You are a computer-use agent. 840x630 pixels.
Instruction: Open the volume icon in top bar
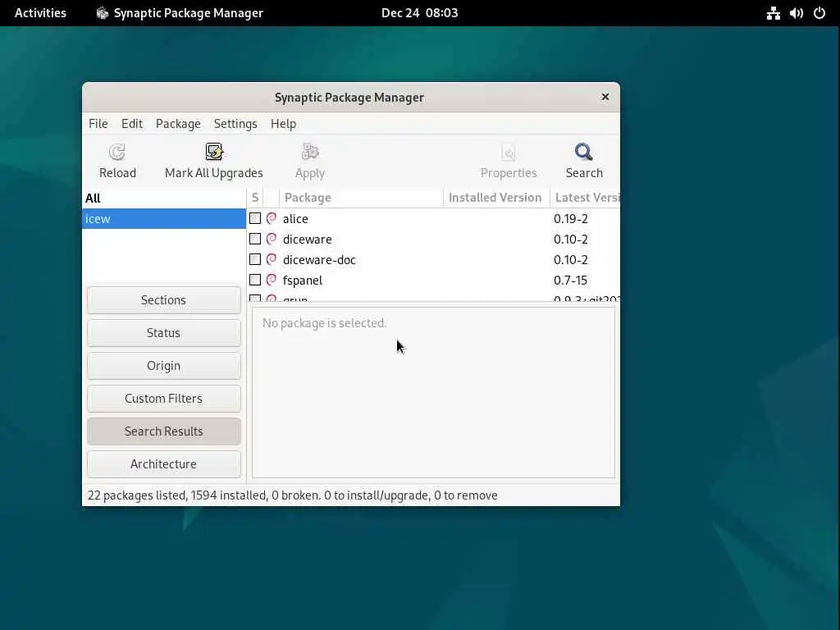pos(796,13)
